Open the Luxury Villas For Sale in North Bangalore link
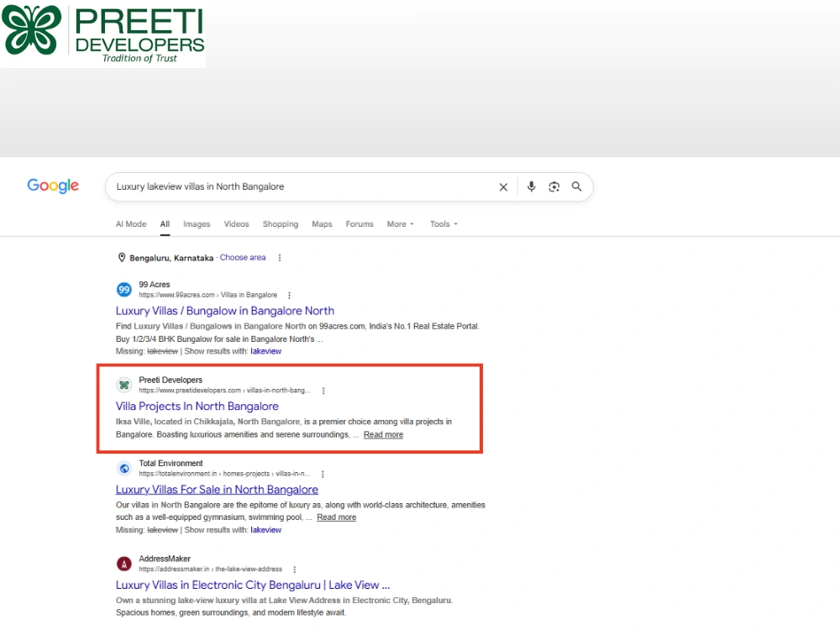Viewport: 840px width, 630px height. tap(217, 490)
